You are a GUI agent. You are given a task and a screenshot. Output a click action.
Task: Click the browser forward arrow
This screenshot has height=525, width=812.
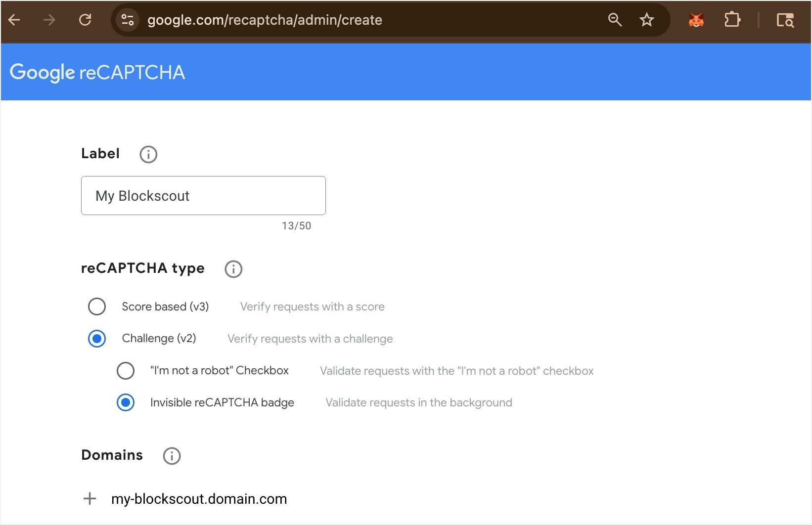click(x=49, y=20)
